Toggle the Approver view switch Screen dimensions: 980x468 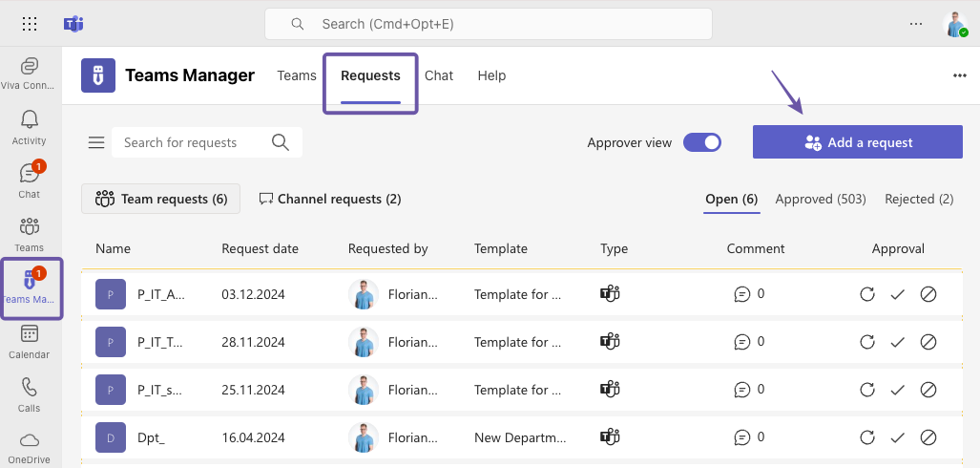coord(702,142)
